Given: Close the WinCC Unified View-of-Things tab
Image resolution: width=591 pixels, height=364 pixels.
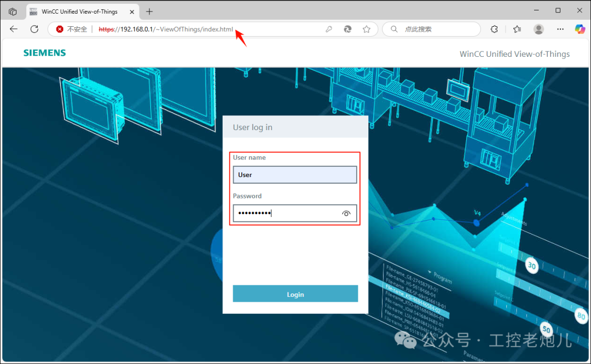Looking at the screenshot, I should [x=132, y=11].
